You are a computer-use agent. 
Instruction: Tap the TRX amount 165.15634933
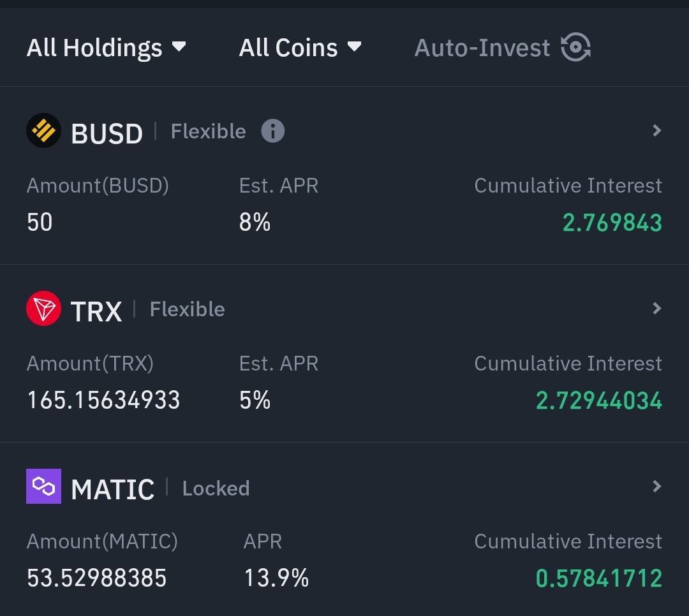coord(104,400)
